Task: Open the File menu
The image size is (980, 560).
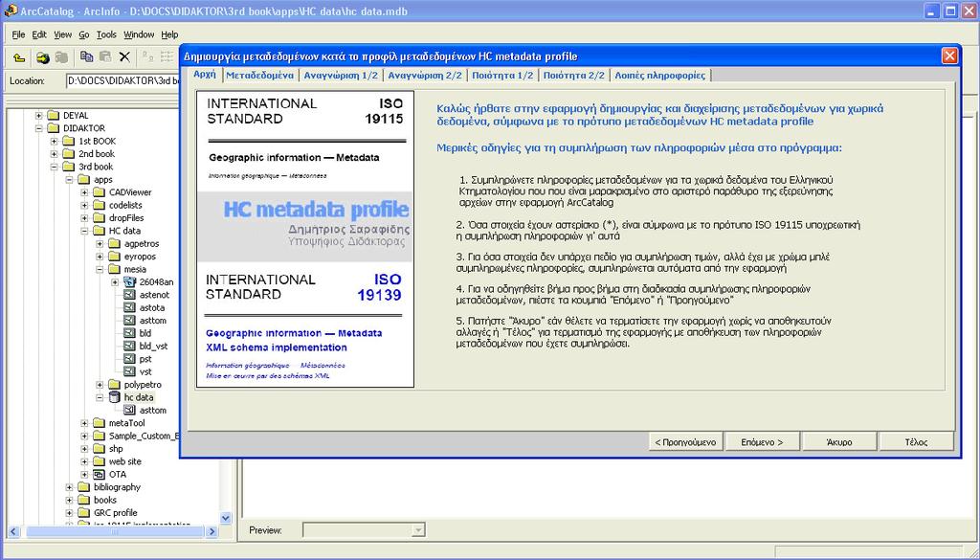Action: [x=18, y=34]
